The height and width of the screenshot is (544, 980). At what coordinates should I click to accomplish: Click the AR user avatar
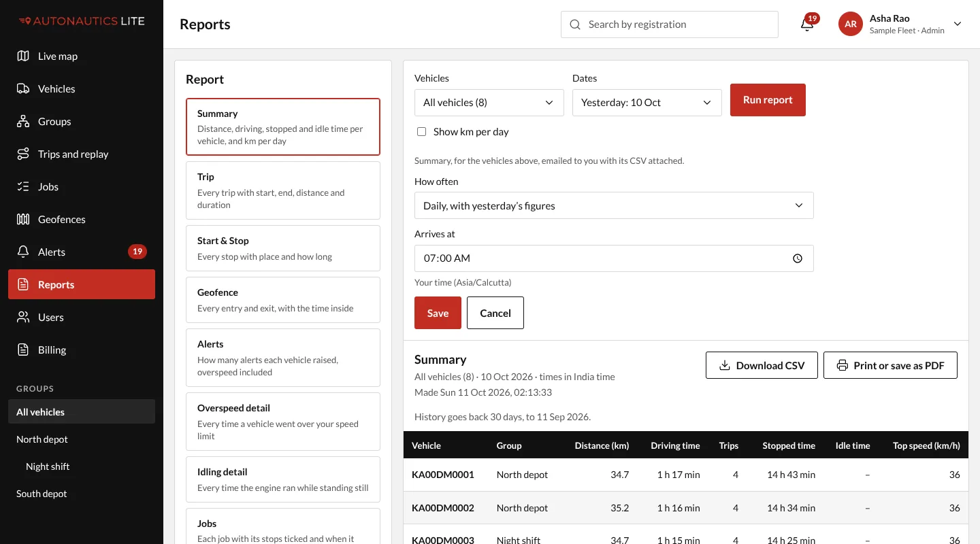[851, 24]
